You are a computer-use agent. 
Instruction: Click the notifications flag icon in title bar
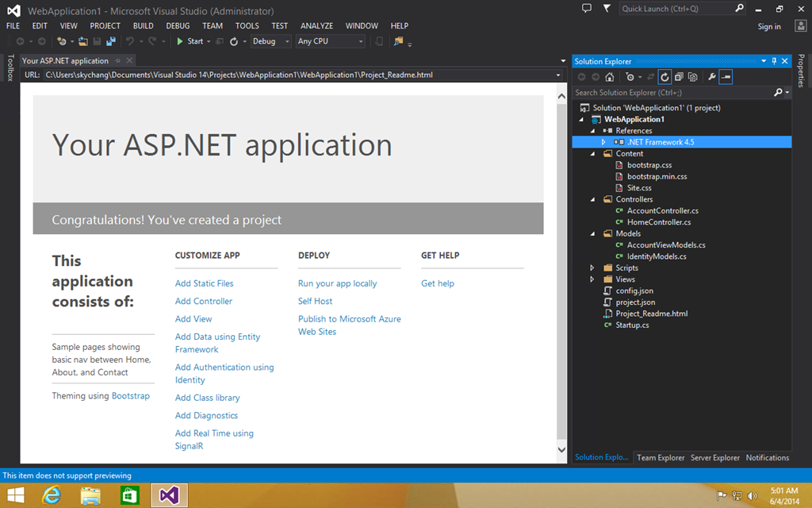(607, 8)
